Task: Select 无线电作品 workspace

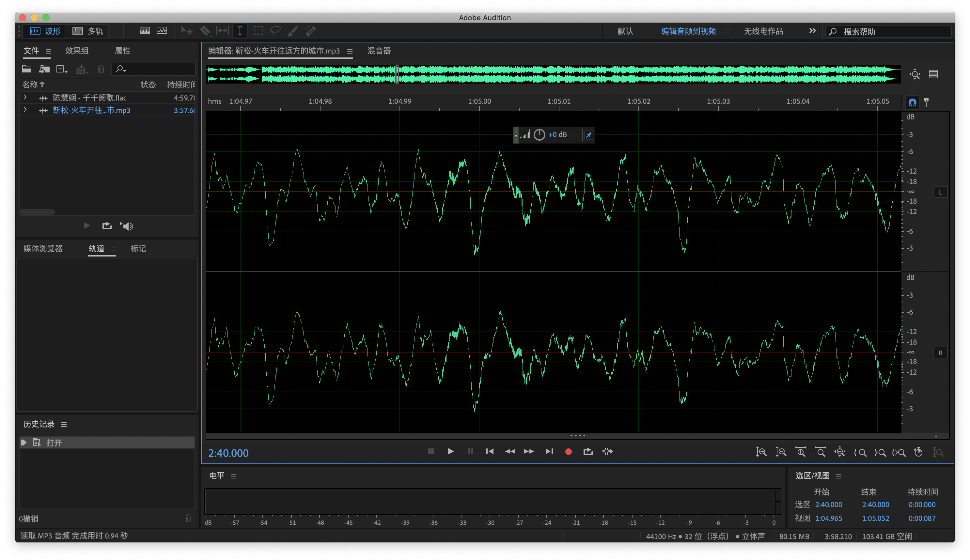Action: tap(763, 31)
